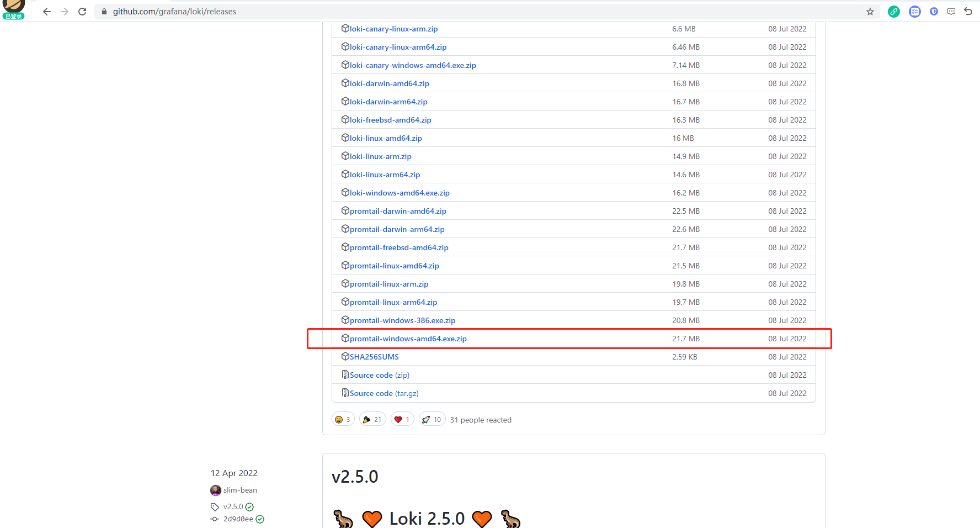The width and height of the screenshot is (980, 528).
Task: Click the rocket reaction with 10 votes
Action: [432, 420]
